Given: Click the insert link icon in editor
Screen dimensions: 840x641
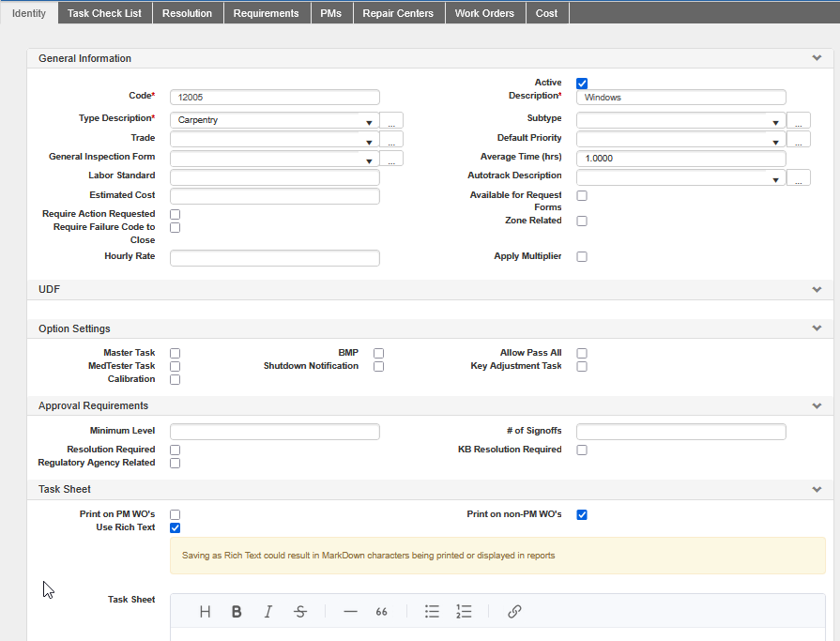Looking at the screenshot, I should click(514, 612).
